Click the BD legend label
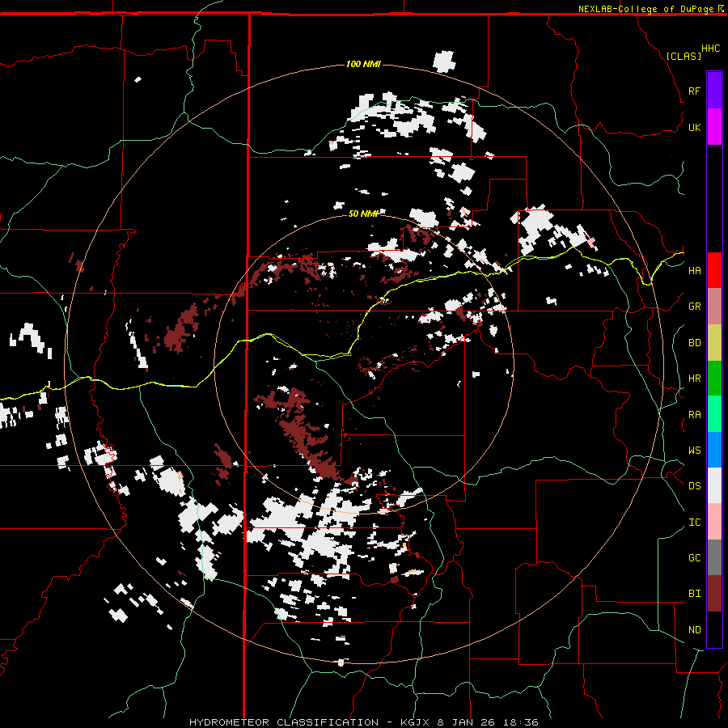This screenshot has width=728, height=728. pos(694,343)
